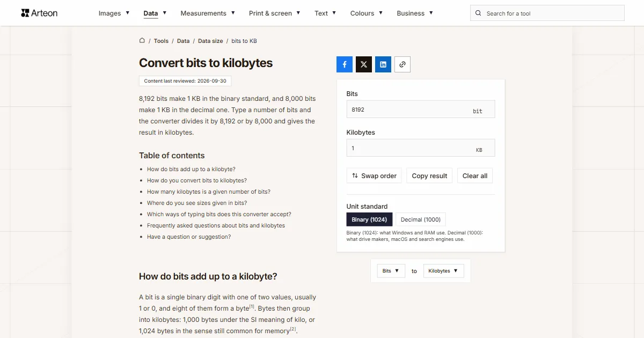Screen dimensions: 644x338
Task: Focus the Bits input field
Action: [x=421, y=109]
